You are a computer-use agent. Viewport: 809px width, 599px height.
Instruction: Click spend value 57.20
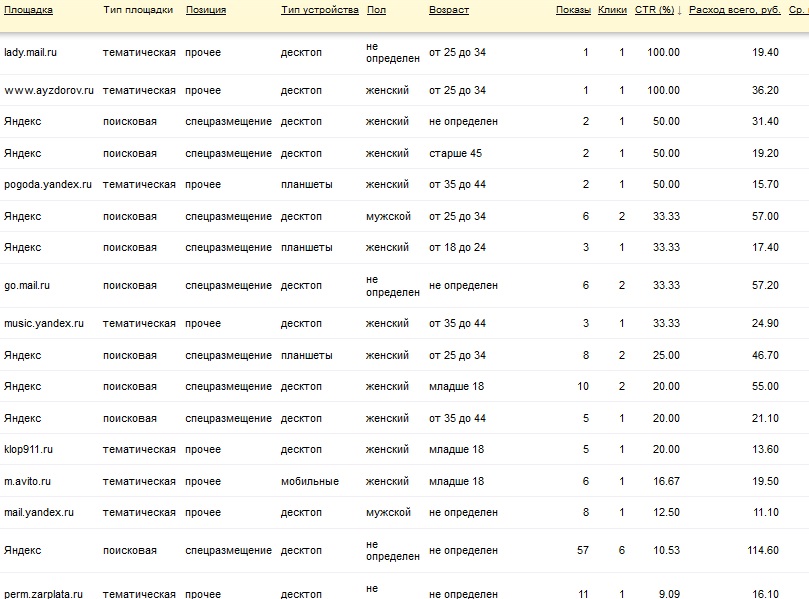pyautogui.click(x=765, y=285)
